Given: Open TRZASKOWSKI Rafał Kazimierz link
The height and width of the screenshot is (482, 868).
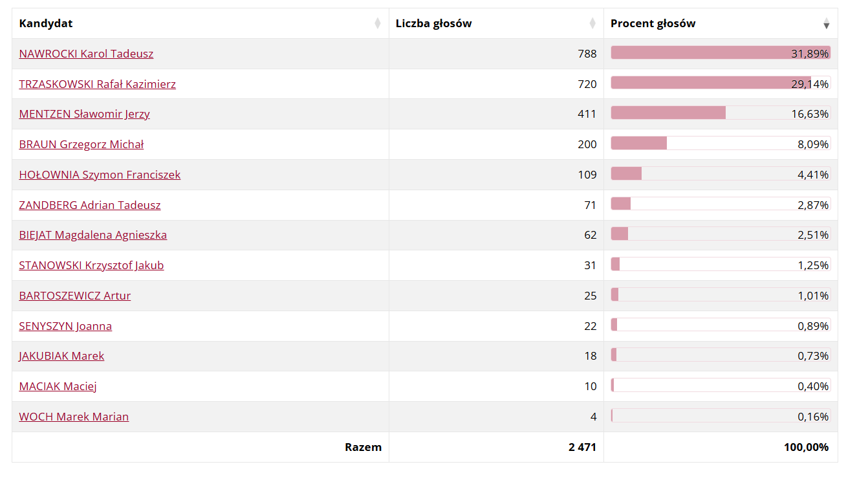Looking at the screenshot, I should pos(97,84).
